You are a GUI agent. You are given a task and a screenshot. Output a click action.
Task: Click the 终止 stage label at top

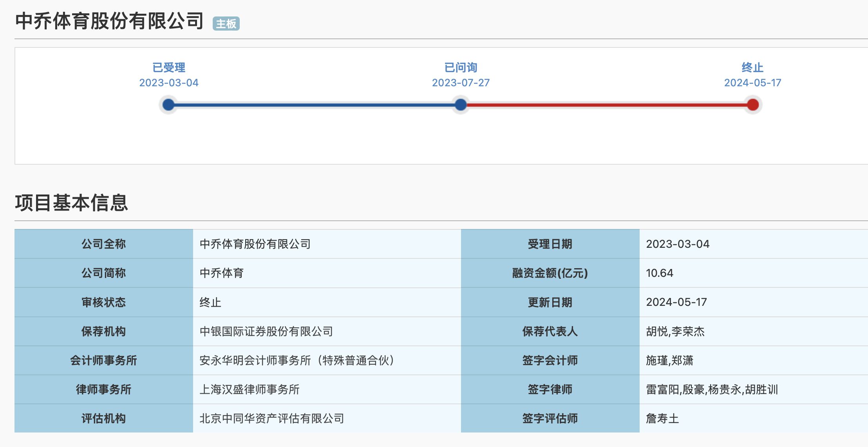(x=752, y=67)
